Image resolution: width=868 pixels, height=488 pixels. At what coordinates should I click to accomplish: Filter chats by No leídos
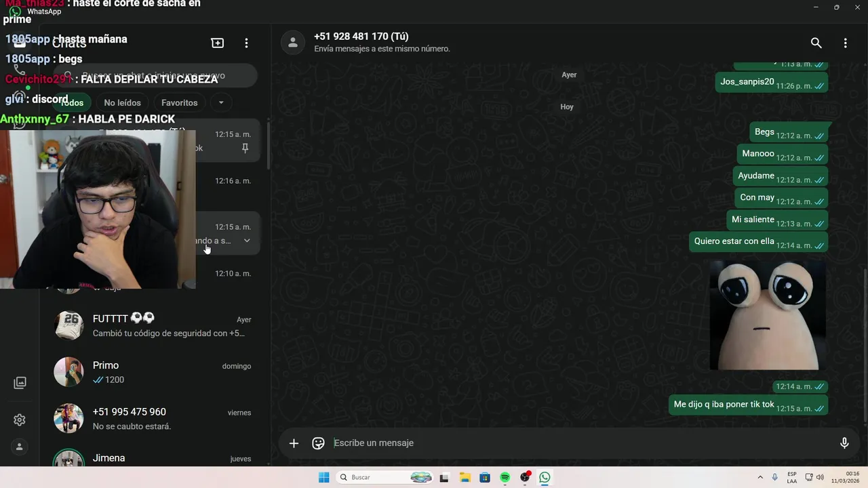point(122,102)
